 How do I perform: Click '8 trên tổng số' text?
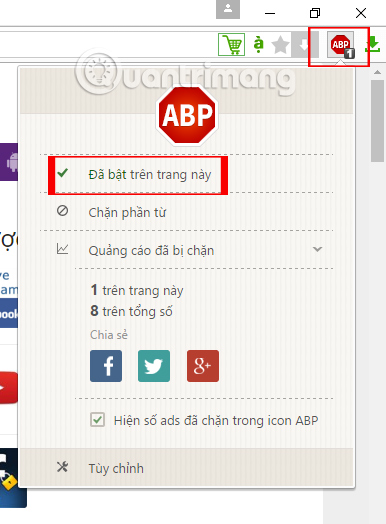(131, 311)
